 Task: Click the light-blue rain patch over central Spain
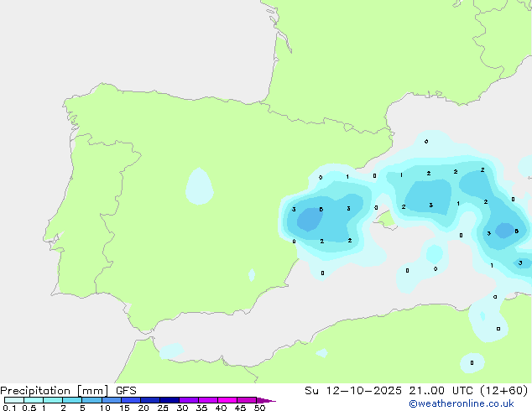point(200,186)
